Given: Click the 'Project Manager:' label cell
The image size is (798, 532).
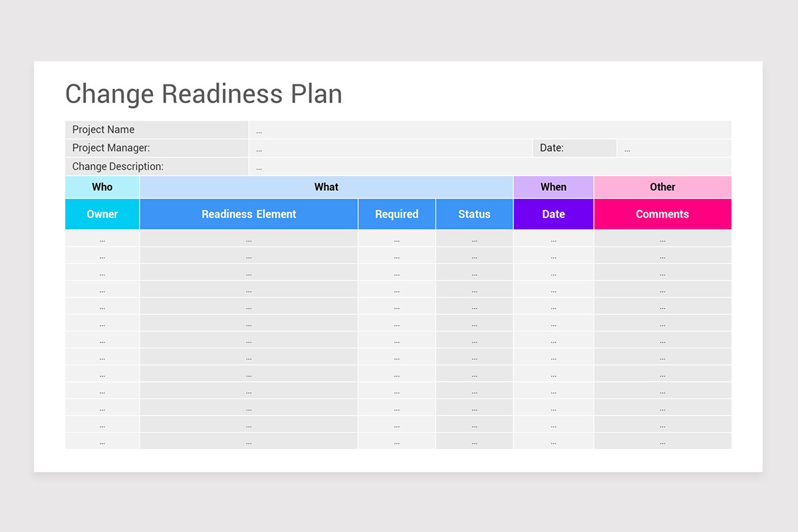Looking at the screenshot, I should tap(156, 148).
